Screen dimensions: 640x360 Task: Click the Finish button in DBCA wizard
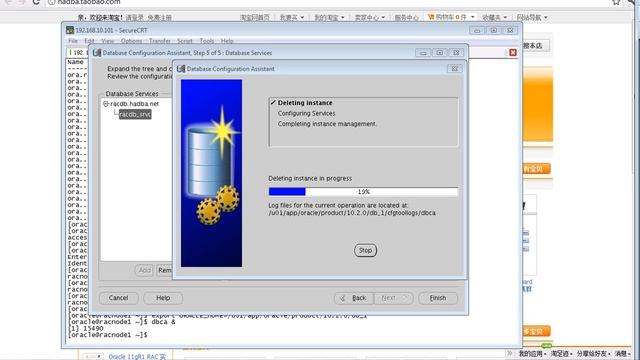(438, 298)
